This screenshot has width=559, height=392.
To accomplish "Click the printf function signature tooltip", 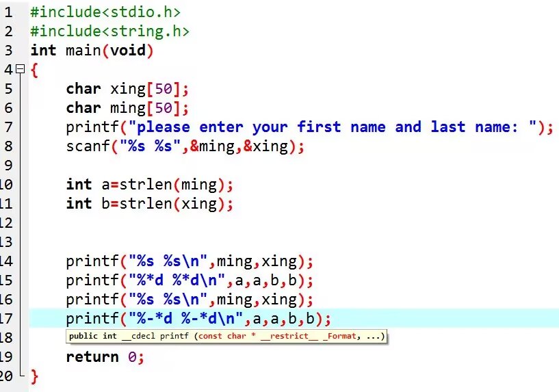I will [x=226, y=336].
